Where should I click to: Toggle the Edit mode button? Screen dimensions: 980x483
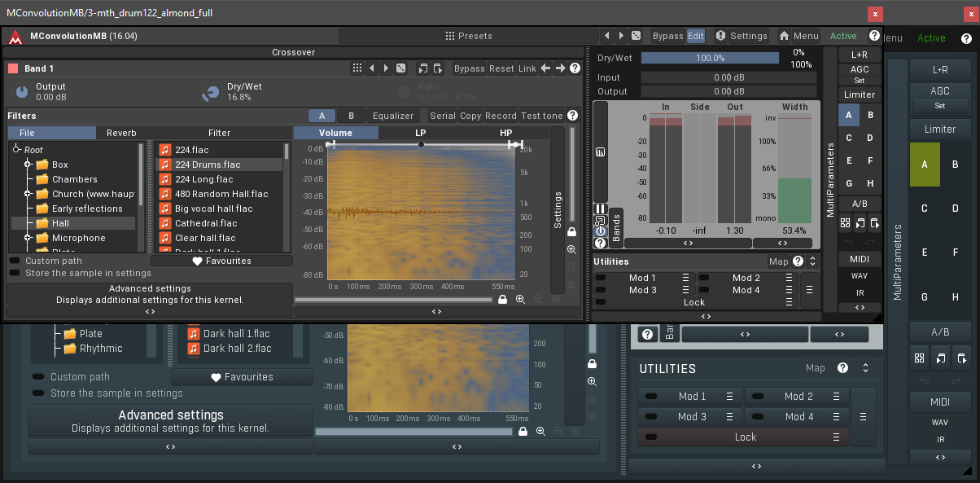coord(696,36)
